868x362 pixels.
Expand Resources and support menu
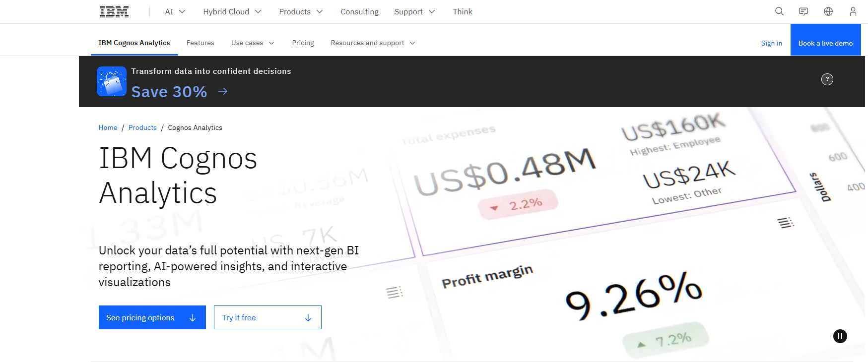tap(373, 43)
